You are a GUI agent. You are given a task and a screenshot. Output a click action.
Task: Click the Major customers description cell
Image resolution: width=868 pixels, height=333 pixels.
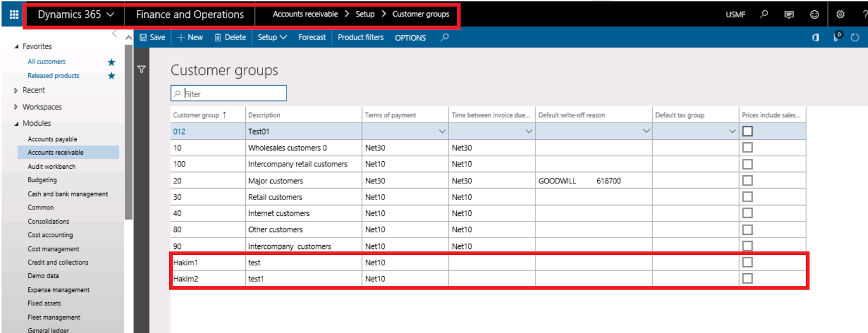[303, 181]
